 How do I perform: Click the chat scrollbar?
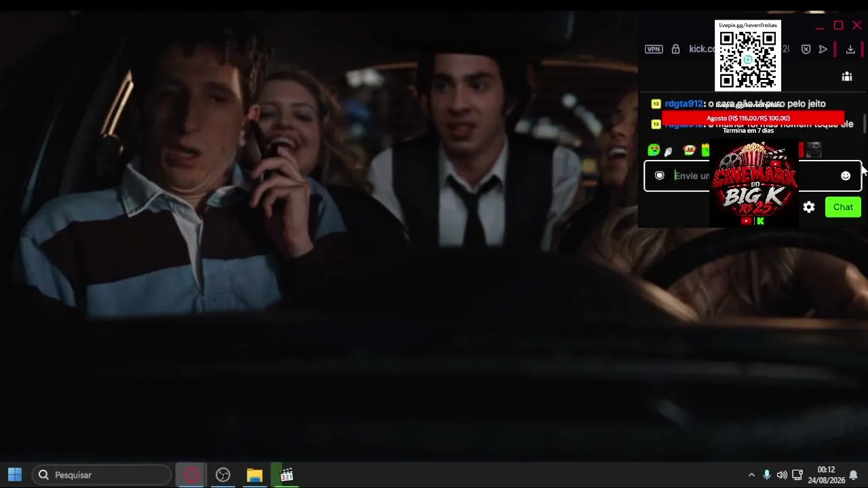point(865,124)
